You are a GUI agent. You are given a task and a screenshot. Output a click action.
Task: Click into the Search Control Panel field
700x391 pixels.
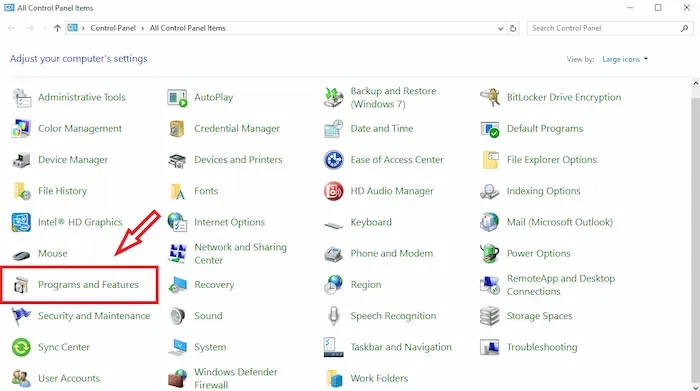pyautogui.click(x=610, y=28)
